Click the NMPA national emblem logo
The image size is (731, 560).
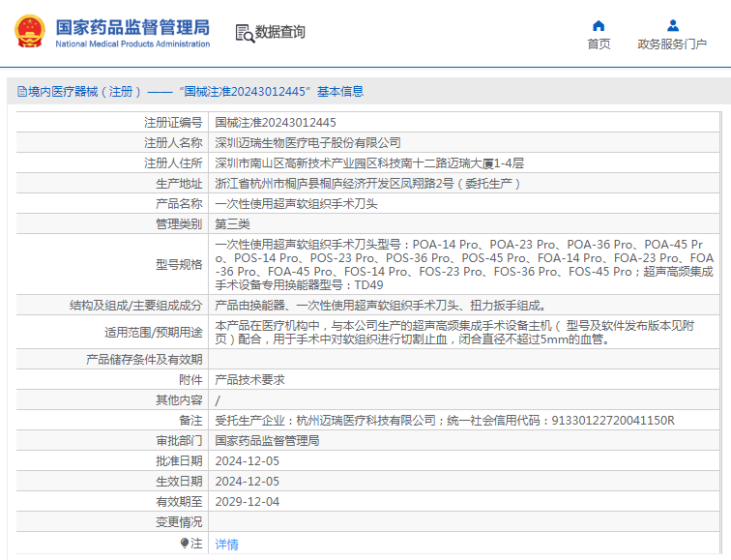coord(29,32)
